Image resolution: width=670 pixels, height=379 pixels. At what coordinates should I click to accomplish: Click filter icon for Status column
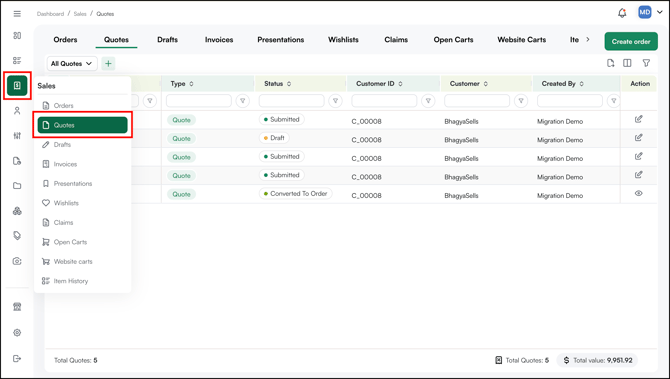pos(335,101)
